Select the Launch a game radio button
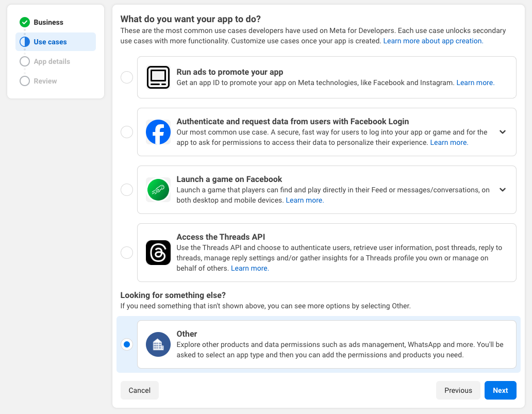The width and height of the screenshot is (532, 414). [x=127, y=190]
